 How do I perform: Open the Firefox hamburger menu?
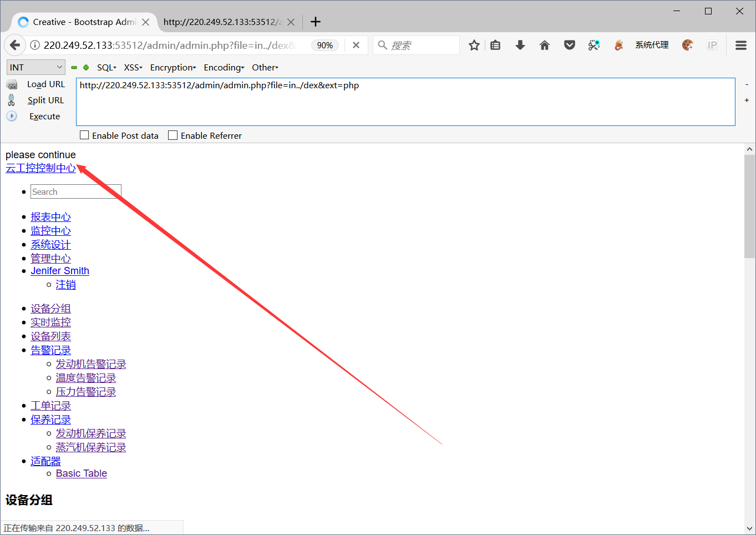tap(740, 46)
